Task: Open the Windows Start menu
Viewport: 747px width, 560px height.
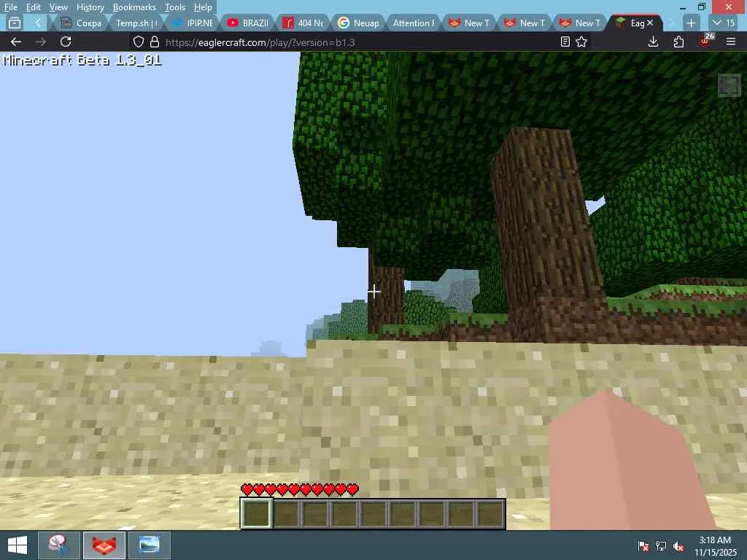Action: tap(18, 545)
